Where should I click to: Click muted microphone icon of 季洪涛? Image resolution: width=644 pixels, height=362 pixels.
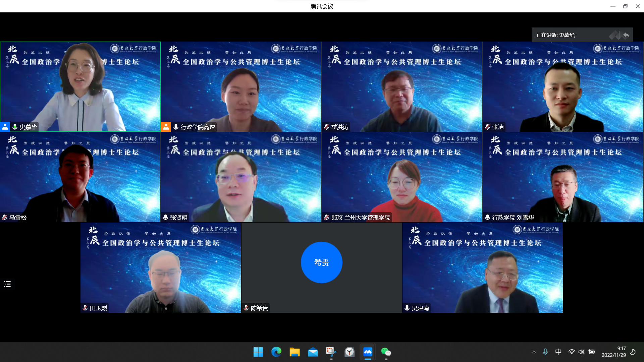click(x=326, y=127)
